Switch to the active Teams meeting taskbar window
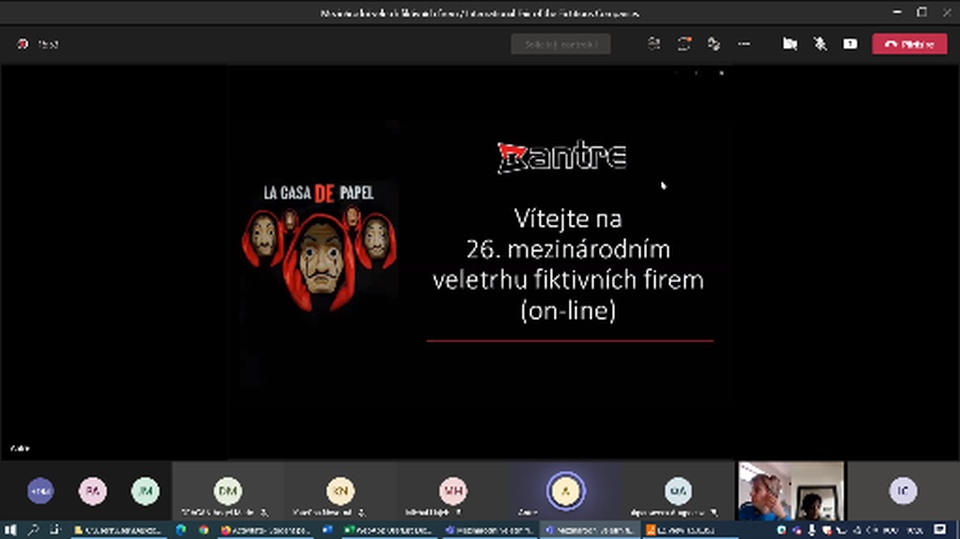This screenshot has width=960, height=539. [x=588, y=530]
